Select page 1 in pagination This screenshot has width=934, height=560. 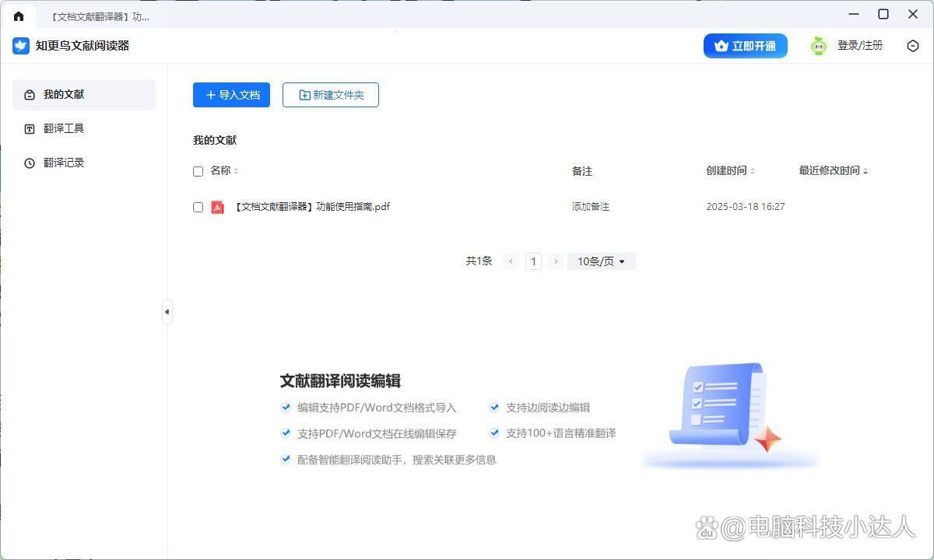(533, 261)
